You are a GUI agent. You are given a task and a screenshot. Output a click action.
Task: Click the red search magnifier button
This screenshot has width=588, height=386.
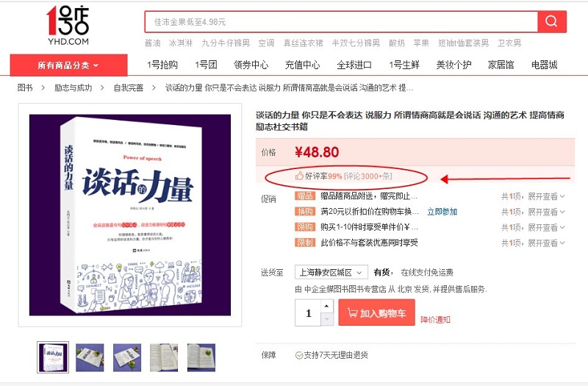point(552,21)
